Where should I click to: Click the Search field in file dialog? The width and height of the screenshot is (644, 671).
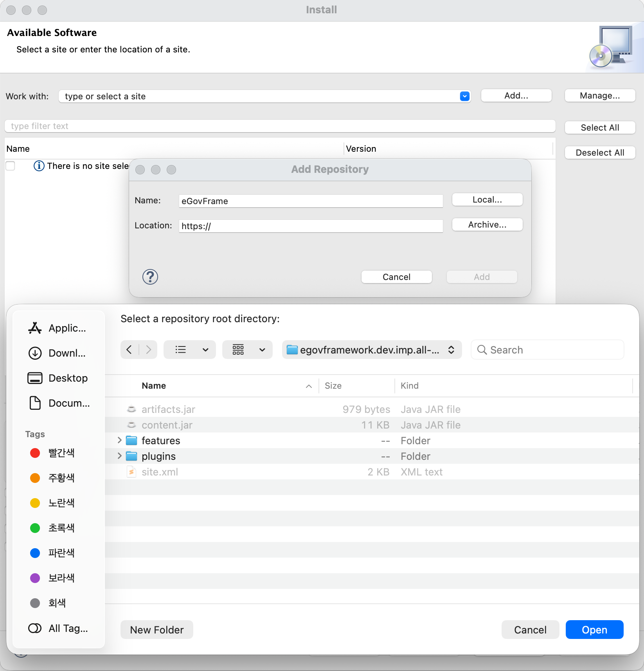click(548, 350)
